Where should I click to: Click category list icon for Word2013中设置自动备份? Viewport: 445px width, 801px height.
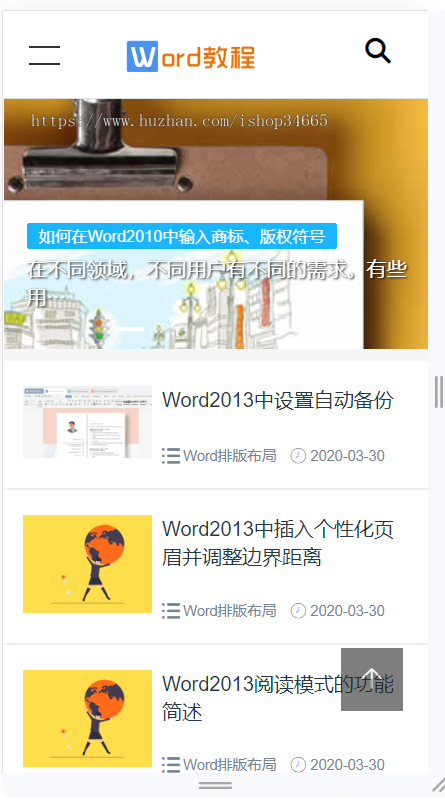[171, 456]
